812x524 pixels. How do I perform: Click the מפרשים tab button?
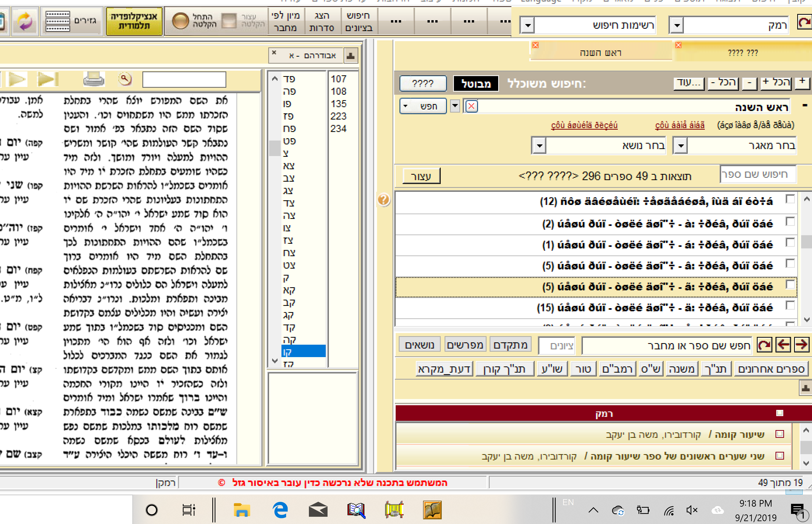(x=465, y=345)
